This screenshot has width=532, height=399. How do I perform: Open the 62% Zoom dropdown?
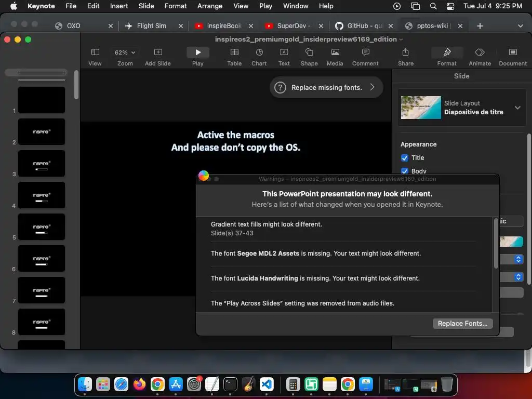coord(125,52)
